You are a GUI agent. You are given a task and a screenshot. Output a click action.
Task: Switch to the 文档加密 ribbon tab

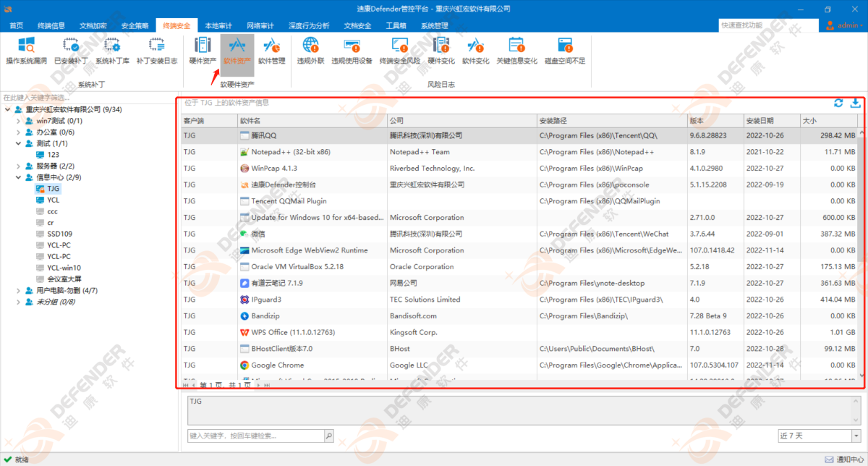(92, 25)
